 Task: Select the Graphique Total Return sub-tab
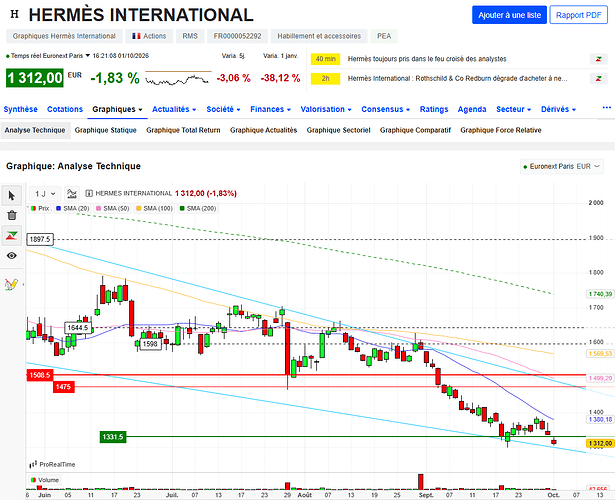click(183, 130)
